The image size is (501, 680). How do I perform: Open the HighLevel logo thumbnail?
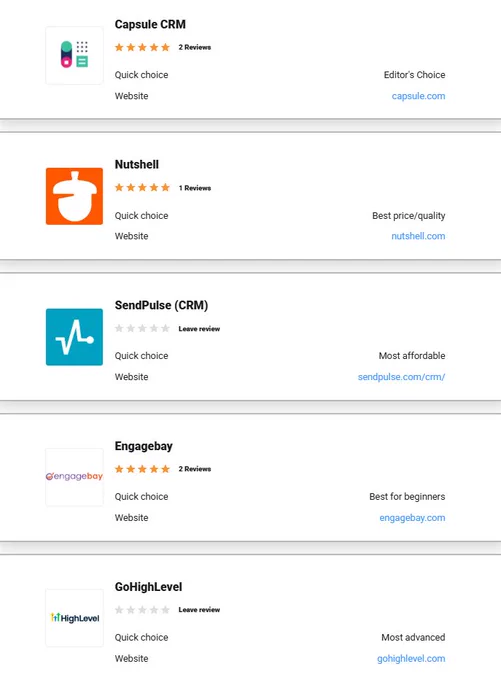pos(74,618)
